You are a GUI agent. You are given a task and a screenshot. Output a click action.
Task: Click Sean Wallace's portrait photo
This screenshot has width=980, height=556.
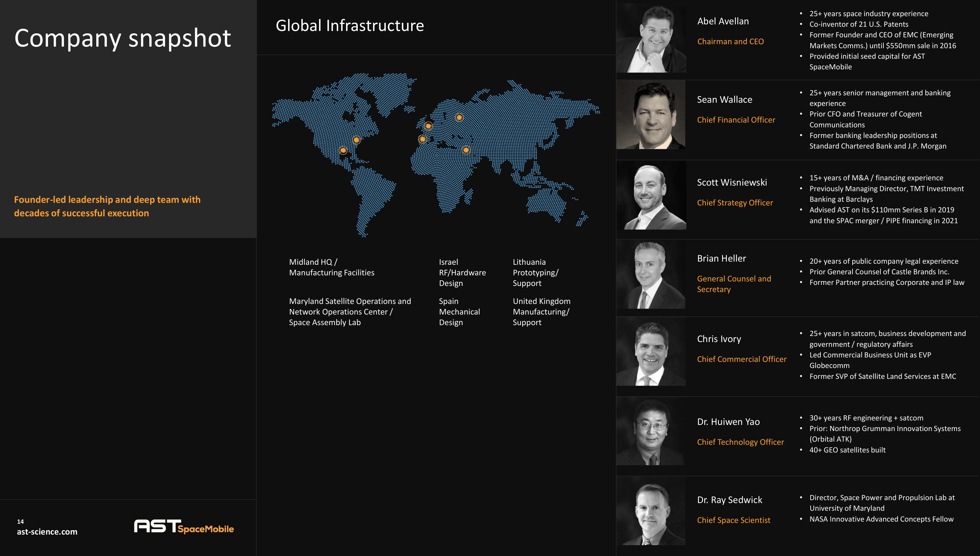(x=651, y=115)
